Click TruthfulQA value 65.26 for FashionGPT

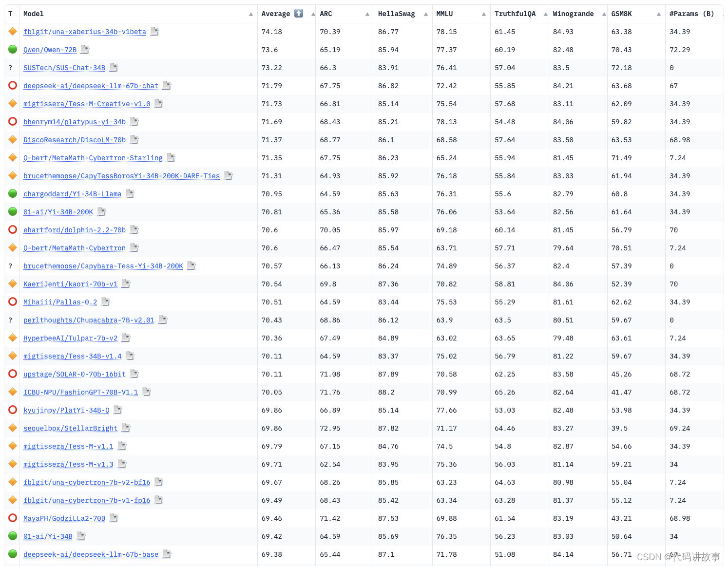click(505, 392)
